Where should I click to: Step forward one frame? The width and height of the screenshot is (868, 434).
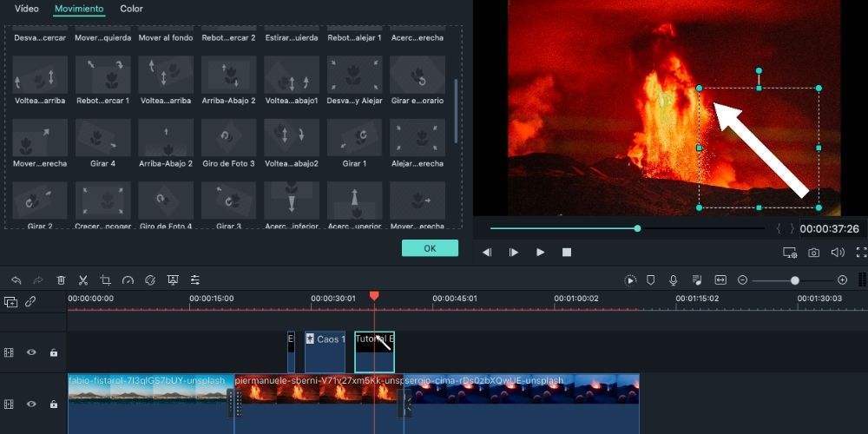[514, 253]
